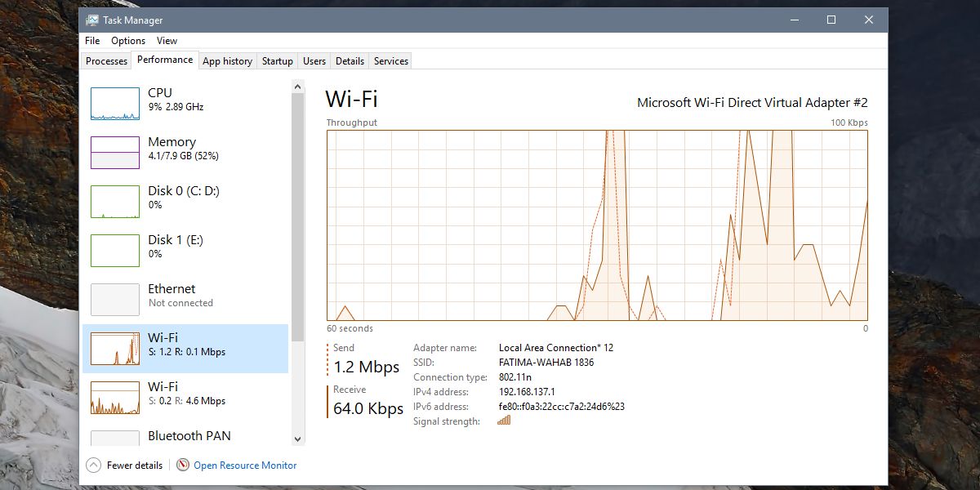
Task: Open the File menu
Action: (92, 41)
